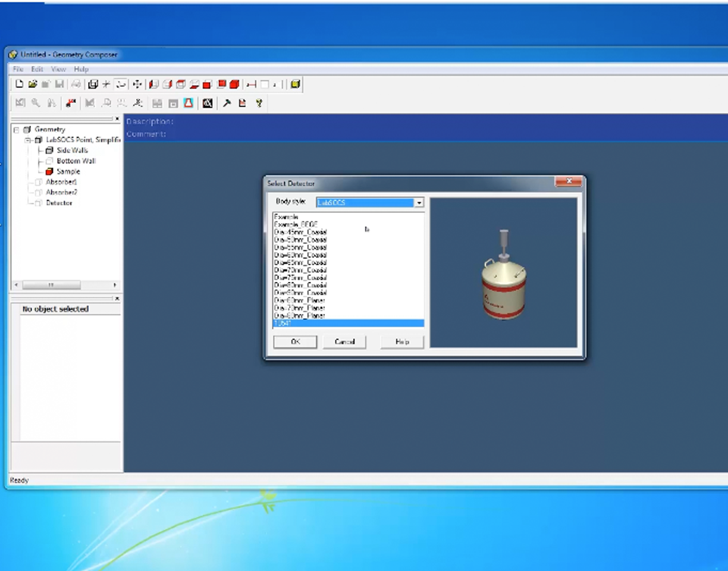
Task: Click the magnifier zoom icon in second toolbar
Action: click(x=36, y=103)
